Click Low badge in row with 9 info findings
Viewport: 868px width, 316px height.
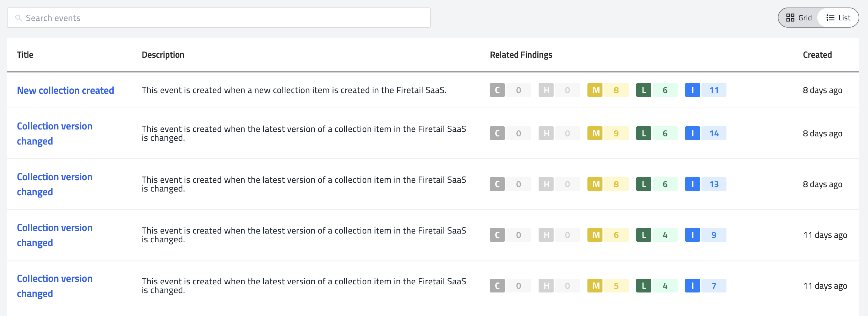point(657,235)
